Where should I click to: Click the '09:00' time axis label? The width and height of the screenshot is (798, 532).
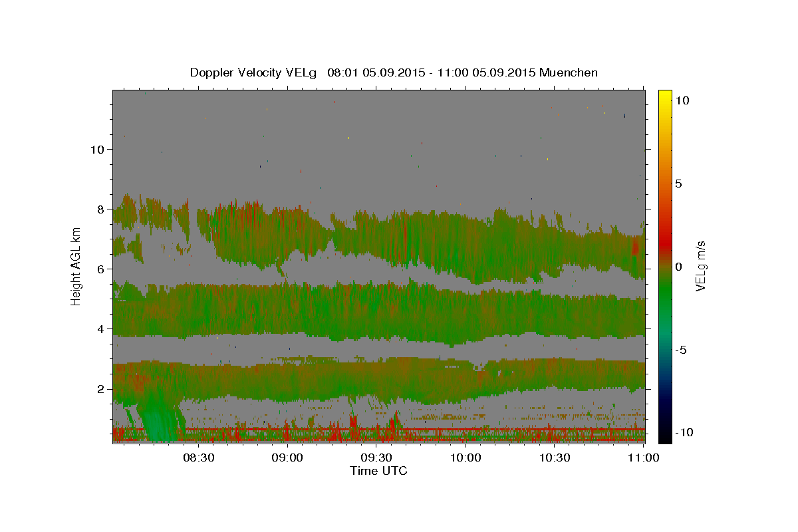[287, 458]
